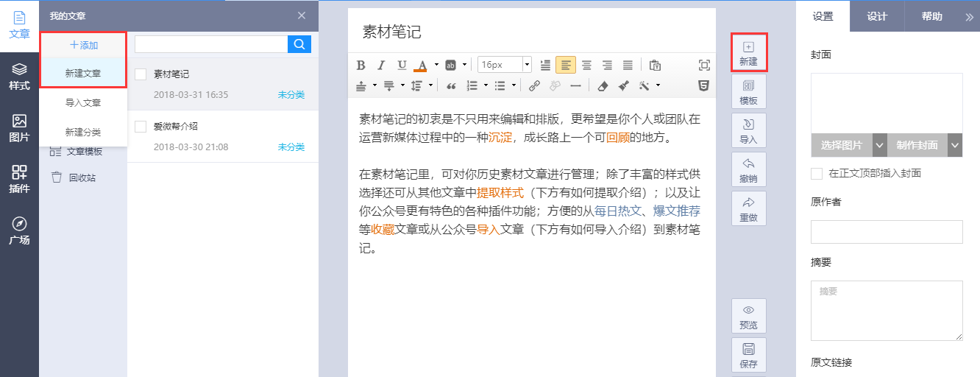
Task: Click the 原作者 input field
Action: (x=887, y=232)
